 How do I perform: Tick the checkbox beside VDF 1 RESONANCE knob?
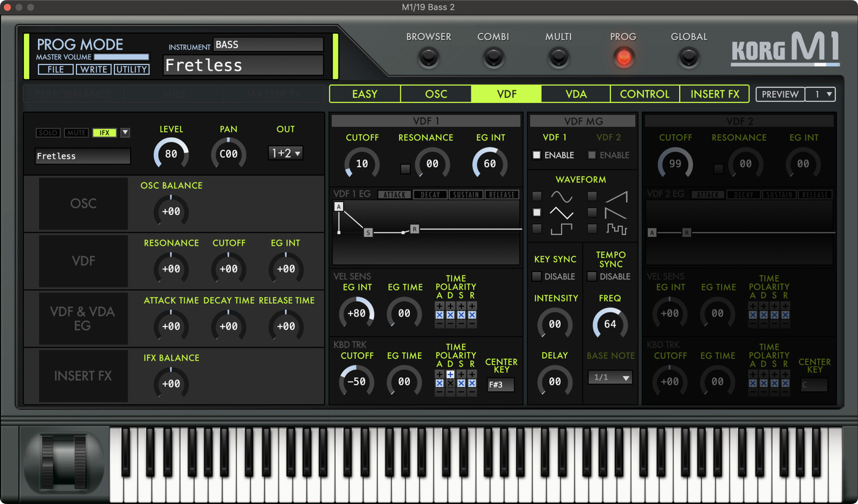pyautogui.click(x=405, y=169)
